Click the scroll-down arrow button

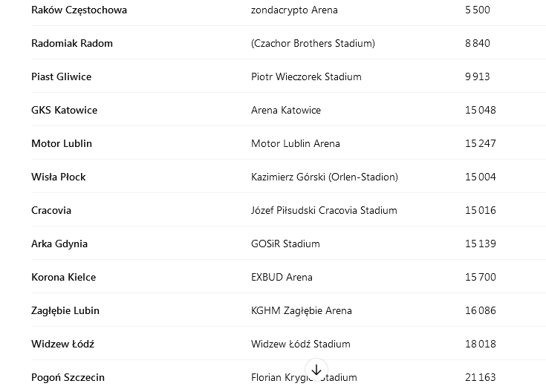316,370
